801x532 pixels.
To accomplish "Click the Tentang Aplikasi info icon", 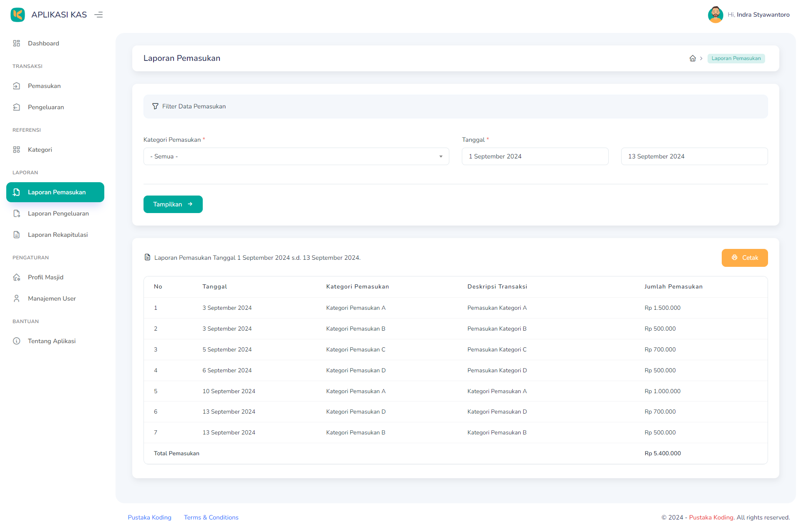I will 17,341.
